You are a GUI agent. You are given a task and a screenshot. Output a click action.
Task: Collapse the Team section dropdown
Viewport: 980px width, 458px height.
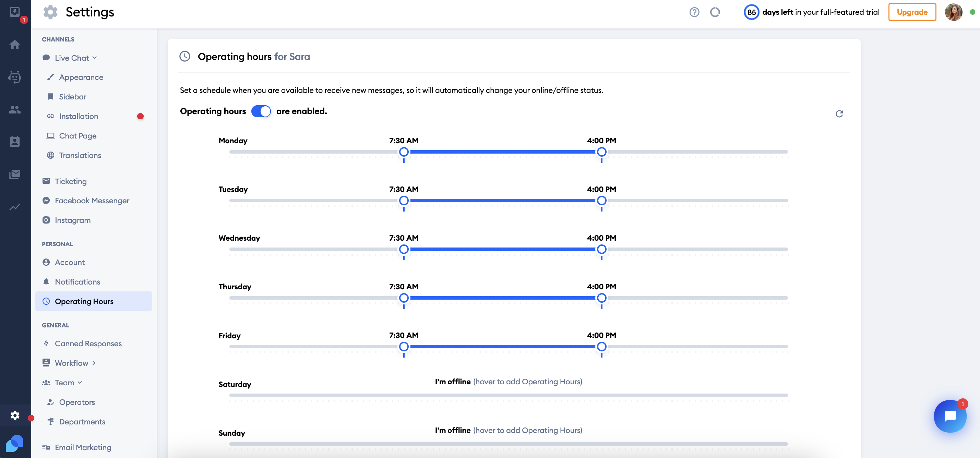point(80,382)
